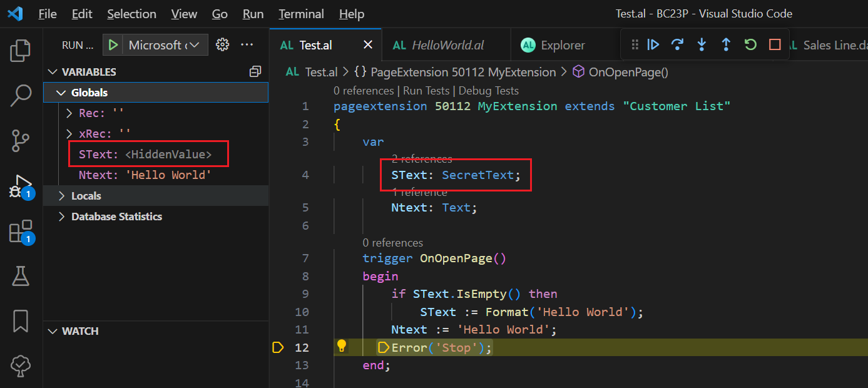Grab the debug toolbar drag handle
Image resolution: width=868 pixels, height=388 pixels.
click(x=635, y=44)
